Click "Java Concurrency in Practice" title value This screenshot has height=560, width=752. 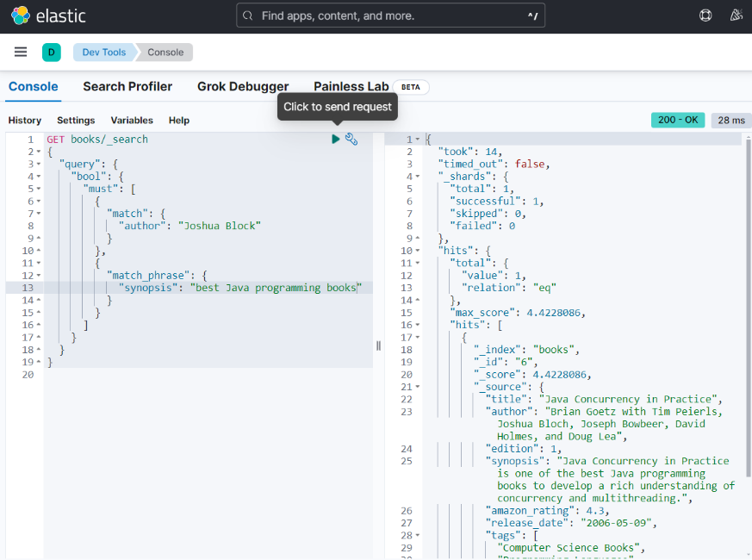pyautogui.click(x=628, y=399)
